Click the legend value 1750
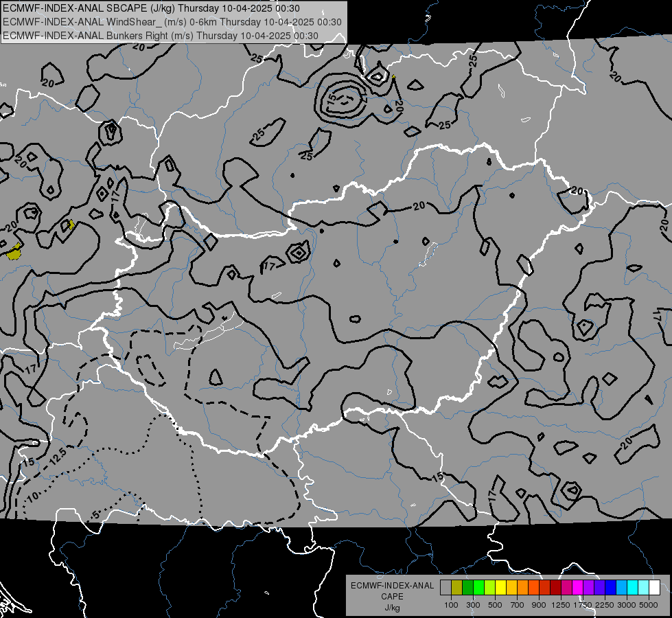The height and width of the screenshot is (618, 672). 583,605
